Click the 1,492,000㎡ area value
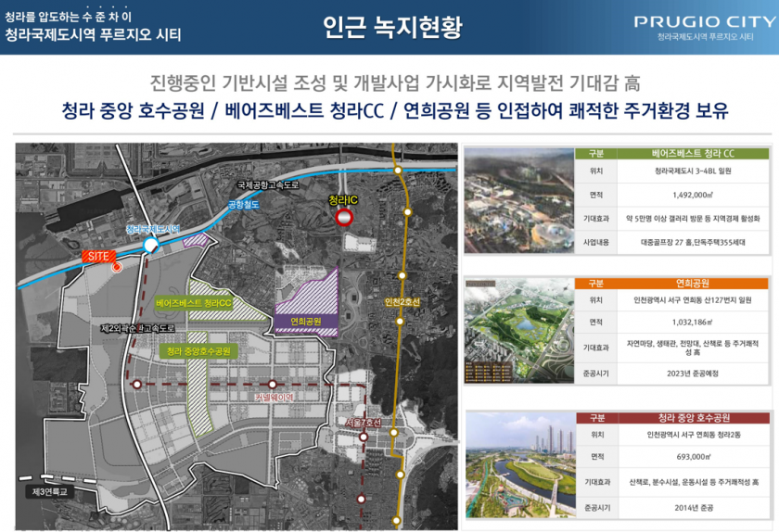 click(x=693, y=195)
